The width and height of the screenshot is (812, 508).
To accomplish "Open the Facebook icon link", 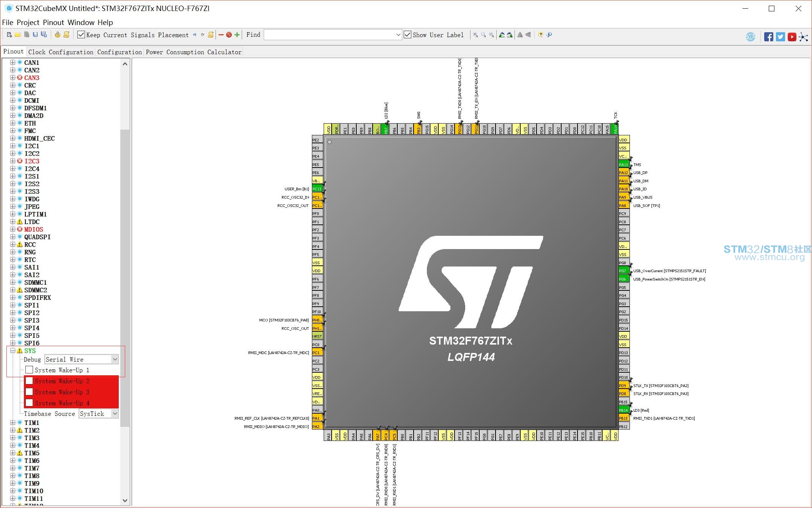I will (x=769, y=37).
